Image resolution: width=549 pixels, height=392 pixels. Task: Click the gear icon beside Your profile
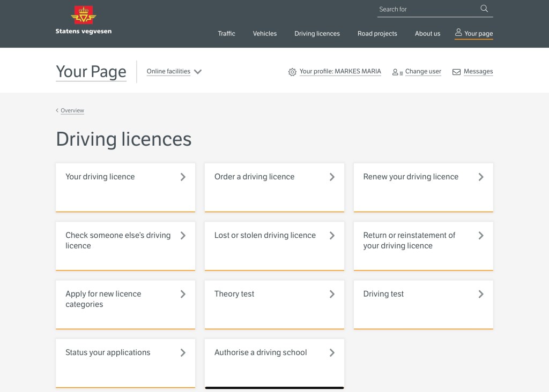pos(292,72)
